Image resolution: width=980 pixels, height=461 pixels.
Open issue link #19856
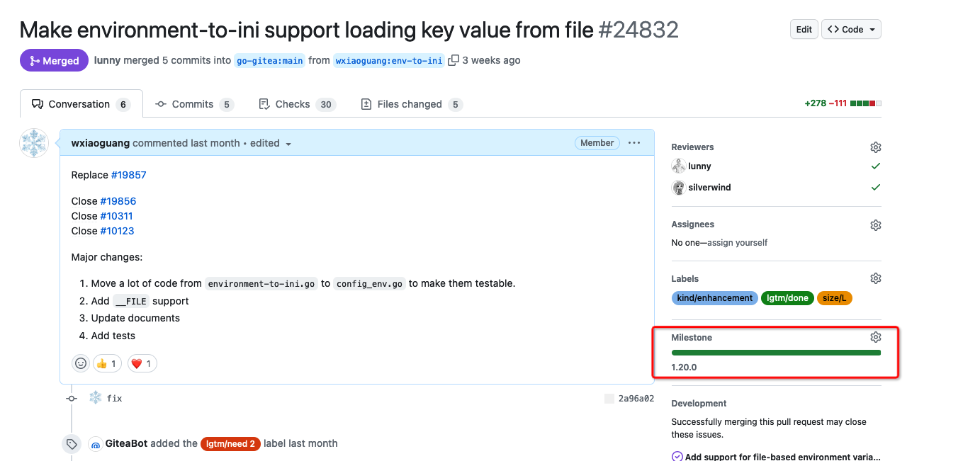point(118,200)
